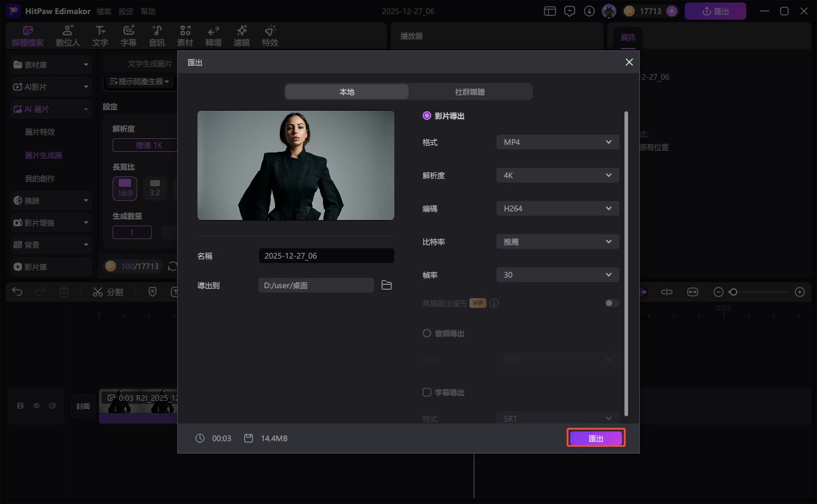Open the 4K resolution dropdown
This screenshot has height=504, width=817.
tap(557, 175)
